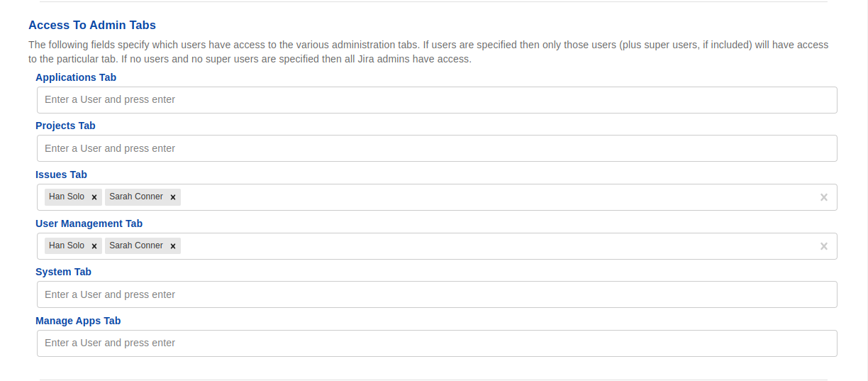The height and width of the screenshot is (381, 868).
Task: Remove Han Solo from User Management Tab
Action: (94, 246)
